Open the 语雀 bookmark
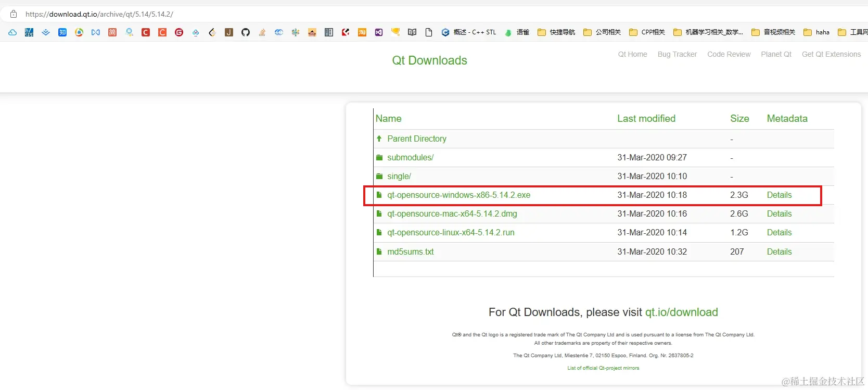The height and width of the screenshot is (390, 868). [517, 32]
